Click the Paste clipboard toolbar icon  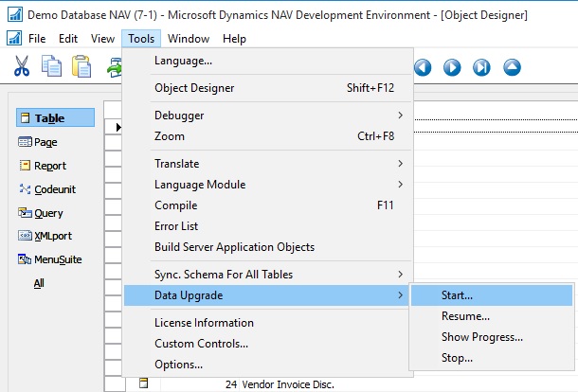click(81, 66)
